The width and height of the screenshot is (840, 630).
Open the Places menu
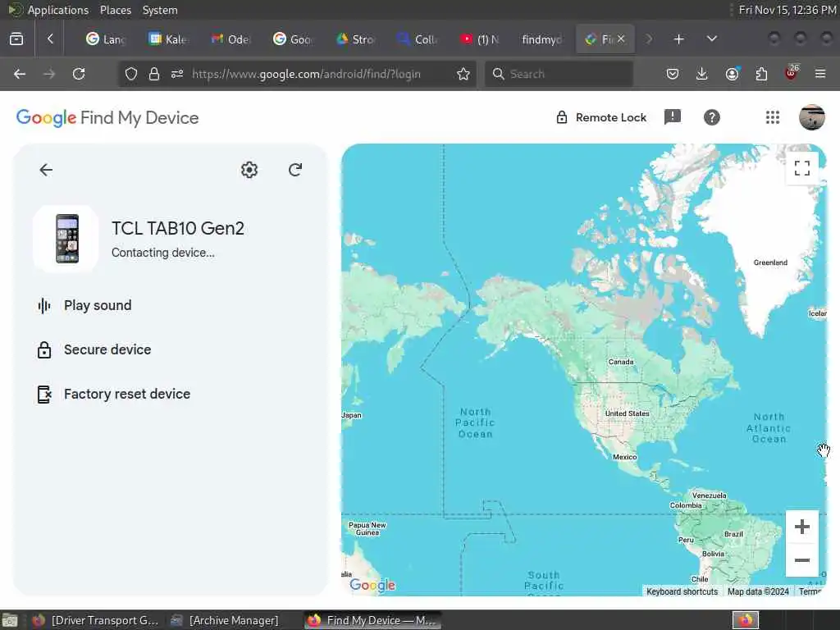115,10
